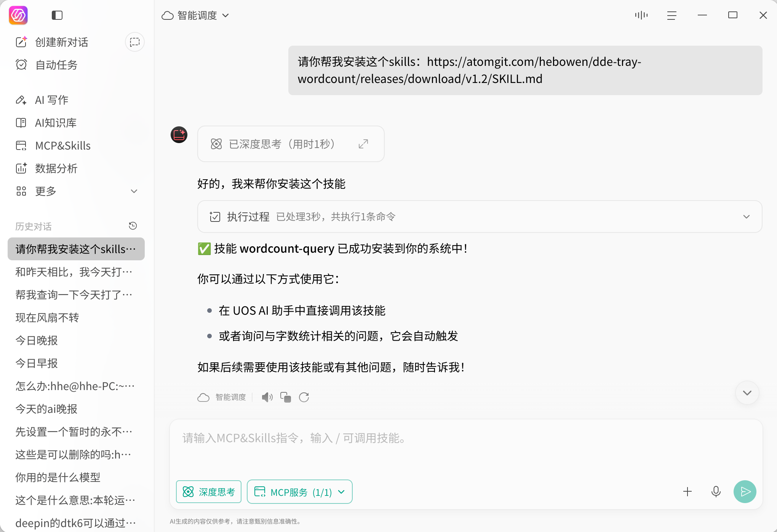Screen dimensions: 777x532
Task: Click the microphone voice input icon
Action: pyautogui.click(x=716, y=492)
